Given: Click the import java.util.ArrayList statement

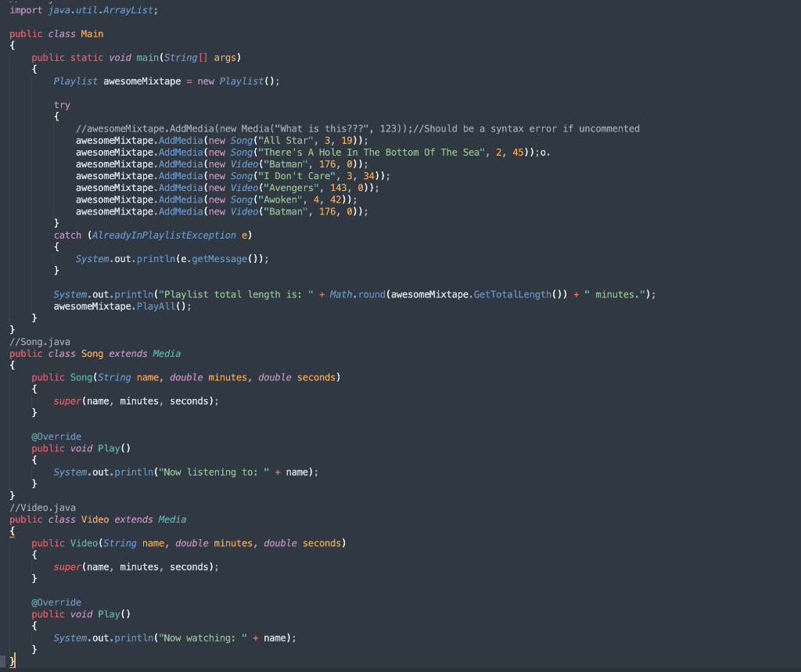Looking at the screenshot, I should point(78,10).
